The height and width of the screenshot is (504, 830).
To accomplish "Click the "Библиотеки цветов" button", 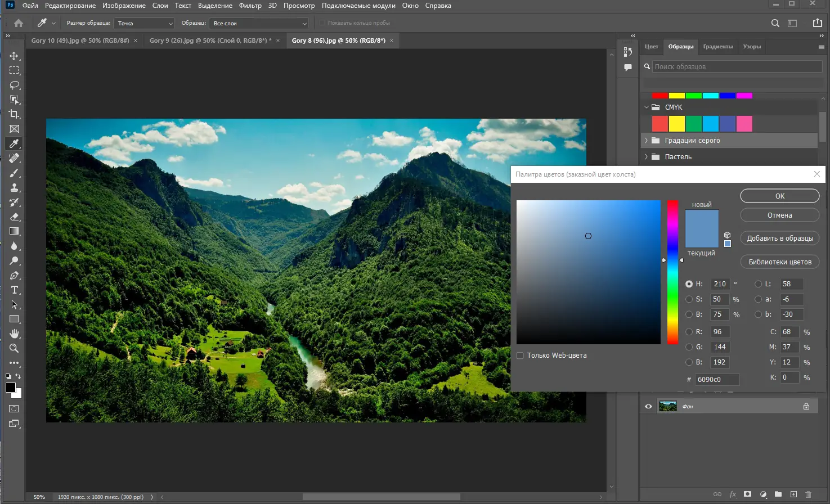I will coord(779,262).
